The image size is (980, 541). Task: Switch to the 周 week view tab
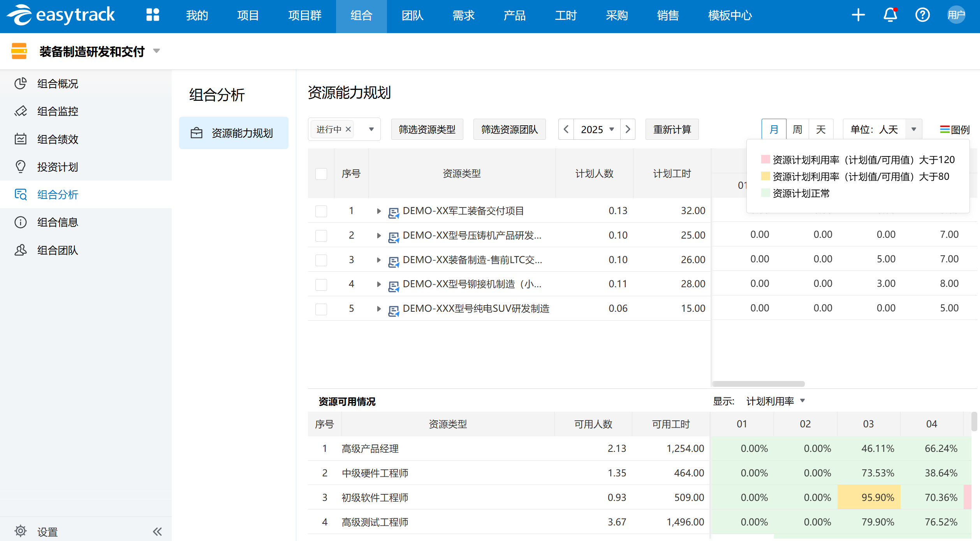click(797, 130)
